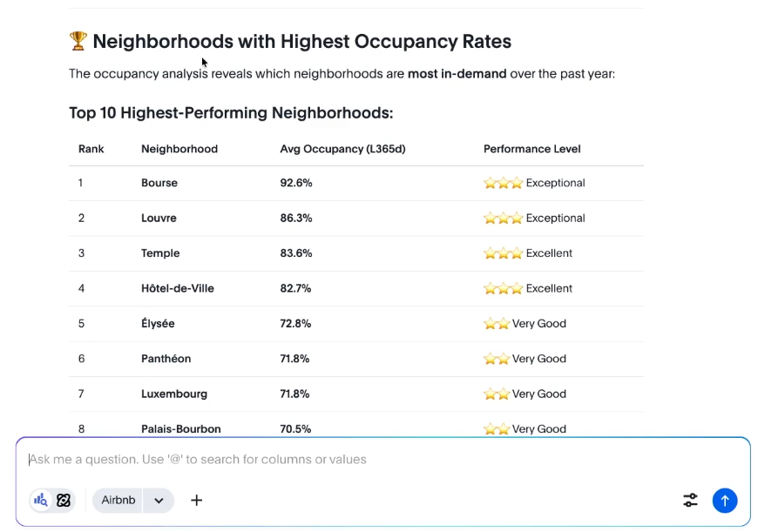The width and height of the screenshot is (758, 532).
Task: Select the Temple neighborhood cell
Action: coord(160,253)
